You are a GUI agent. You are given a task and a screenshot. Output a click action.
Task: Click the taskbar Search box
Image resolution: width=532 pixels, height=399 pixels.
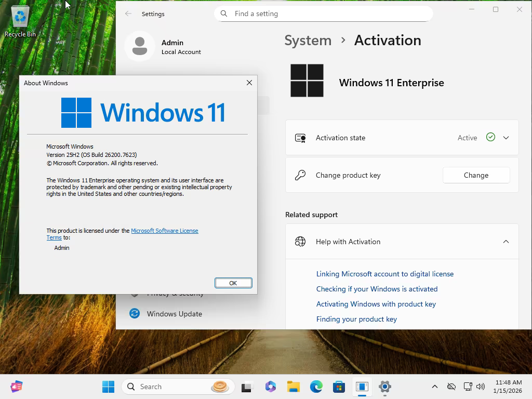coord(178,387)
